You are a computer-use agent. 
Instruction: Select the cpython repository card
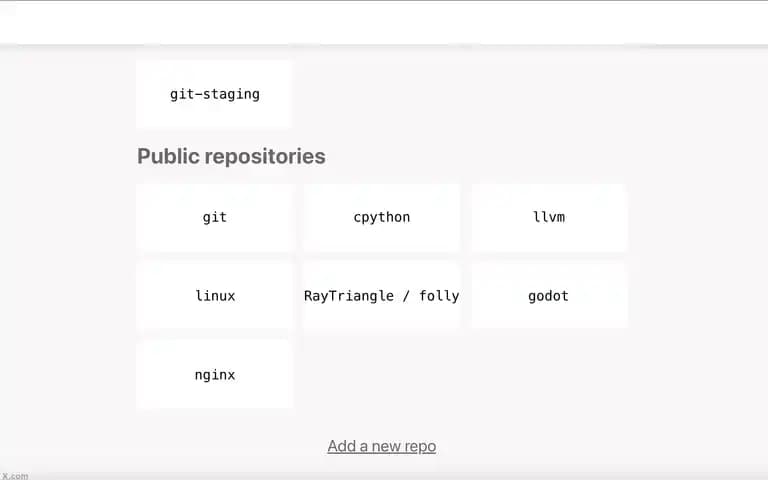point(382,217)
